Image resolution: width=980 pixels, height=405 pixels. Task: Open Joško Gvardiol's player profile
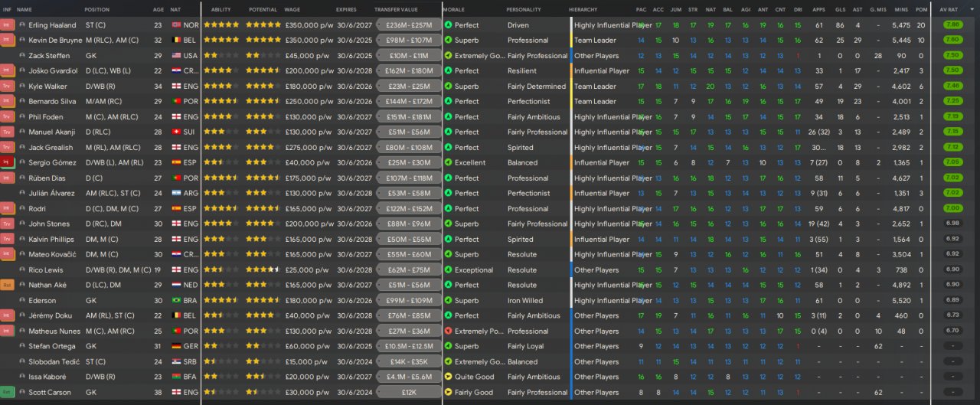(x=51, y=71)
